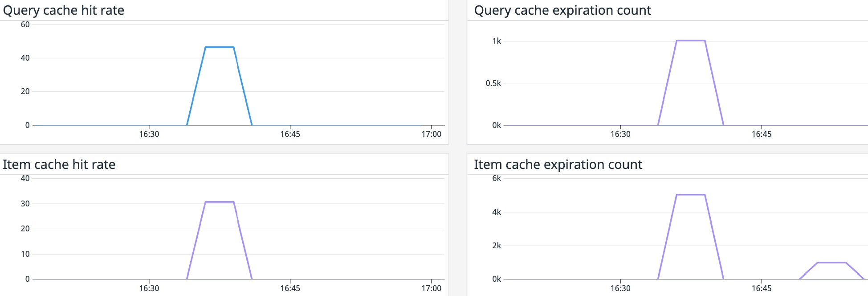Click 16:45 tick on Item cache hit rate axis
This screenshot has height=296, width=868.
tap(290, 288)
